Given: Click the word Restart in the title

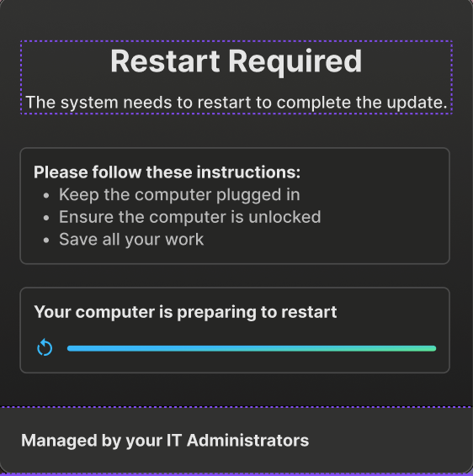Looking at the screenshot, I should (x=165, y=61).
